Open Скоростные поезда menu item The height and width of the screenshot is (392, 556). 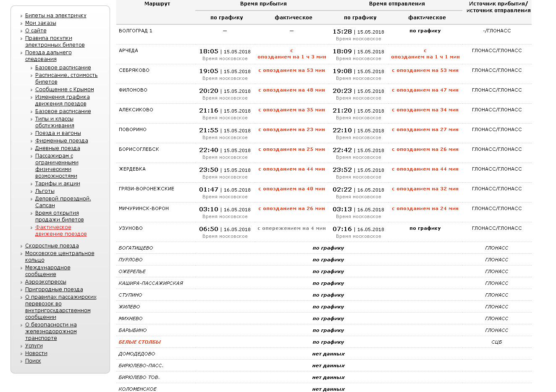coord(52,246)
